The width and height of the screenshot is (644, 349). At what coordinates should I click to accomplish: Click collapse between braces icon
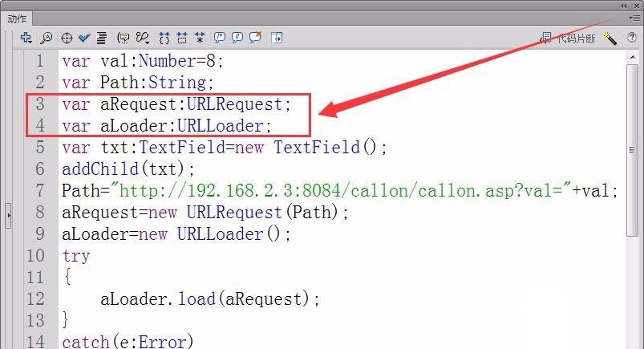164,39
